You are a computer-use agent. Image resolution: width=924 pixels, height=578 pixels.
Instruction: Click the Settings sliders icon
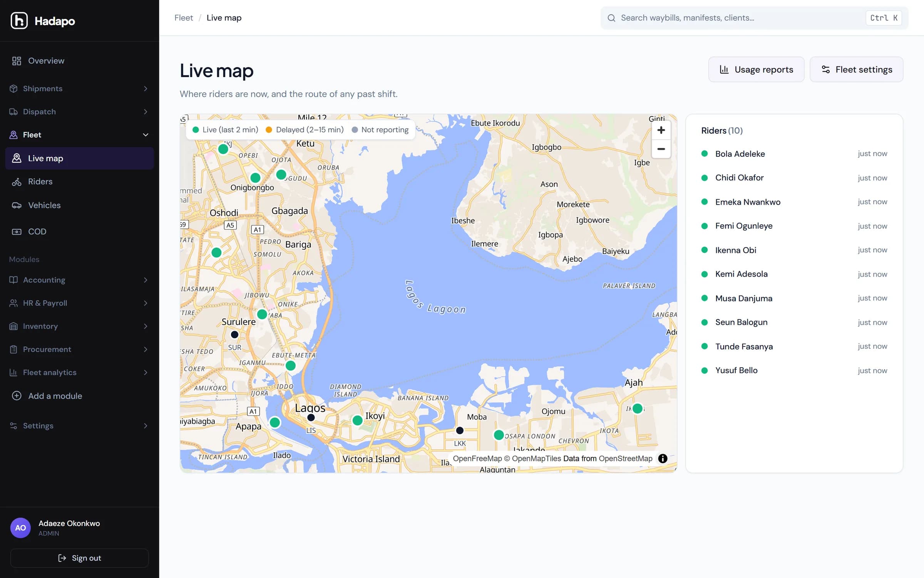(x=13, y=426)
